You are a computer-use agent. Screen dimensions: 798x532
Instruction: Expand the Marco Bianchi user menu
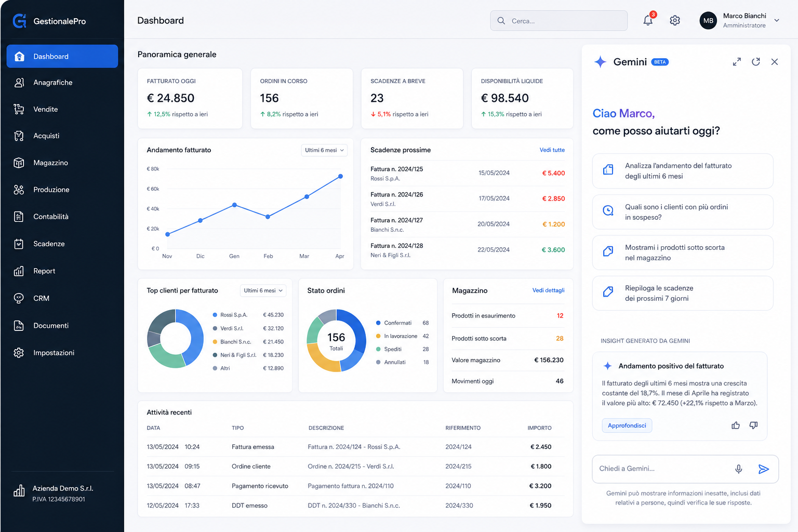pos(777,20)
